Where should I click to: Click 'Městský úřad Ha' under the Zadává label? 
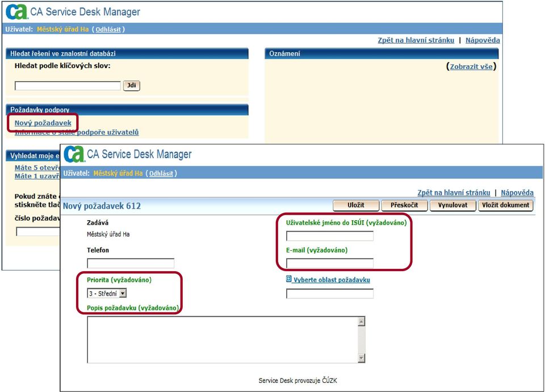click(108, 234)
